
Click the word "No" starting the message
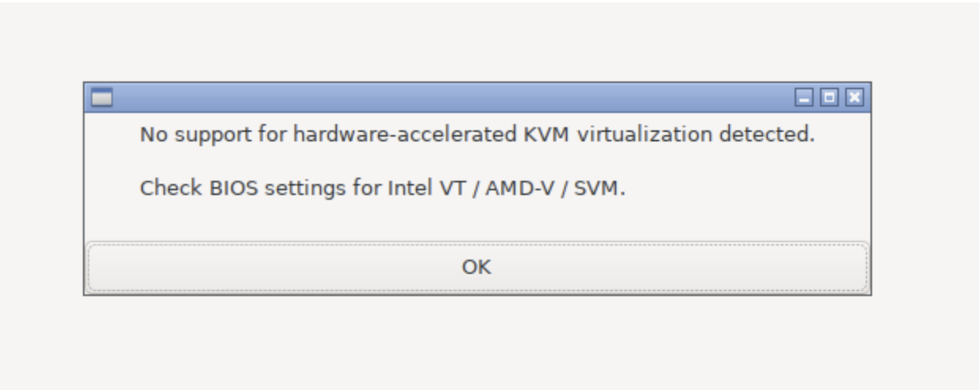pos(153,135)
